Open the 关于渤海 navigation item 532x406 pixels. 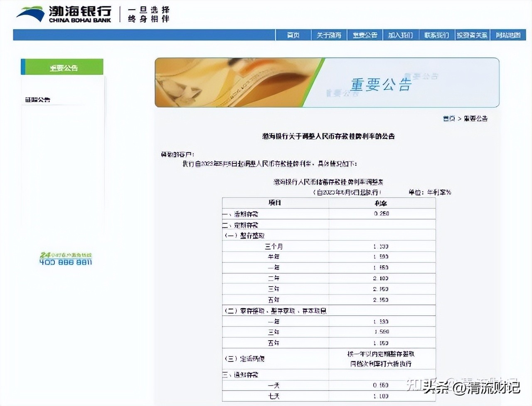point(329,35)
